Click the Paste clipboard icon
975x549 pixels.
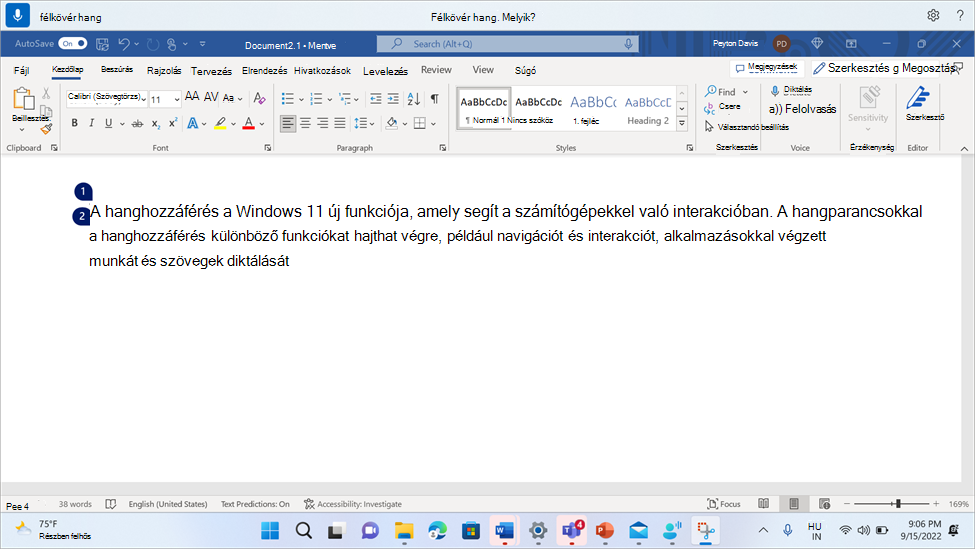click(23, 99)
